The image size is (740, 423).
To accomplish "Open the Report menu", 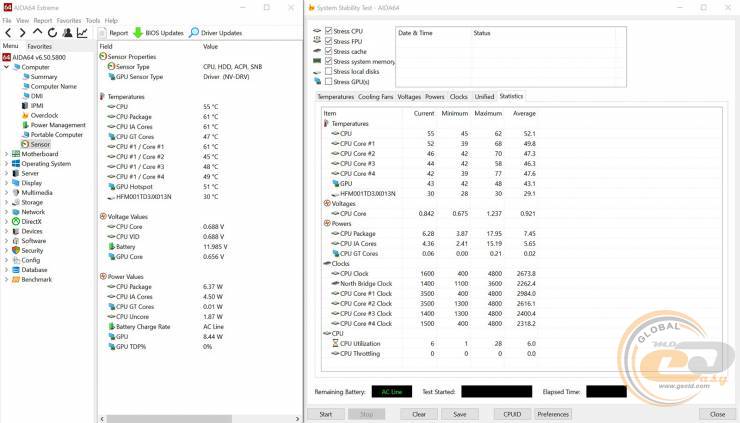I will 42,21.
